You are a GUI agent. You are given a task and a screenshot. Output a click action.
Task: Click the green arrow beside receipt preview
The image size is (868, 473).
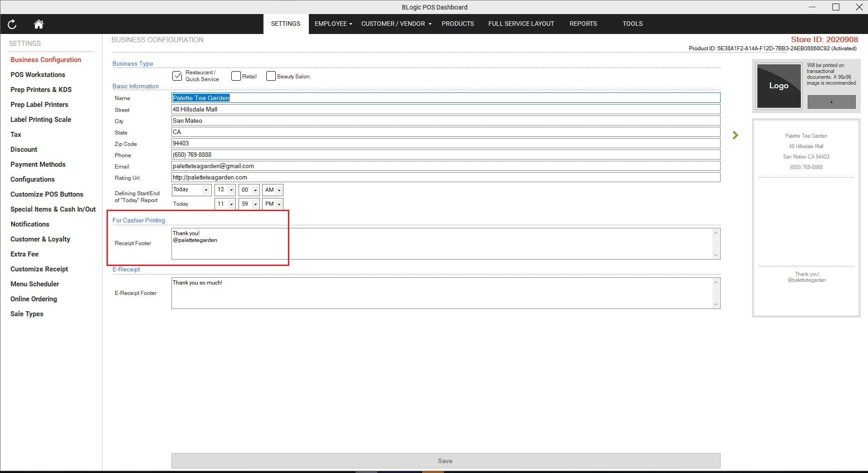click(735, 135)
